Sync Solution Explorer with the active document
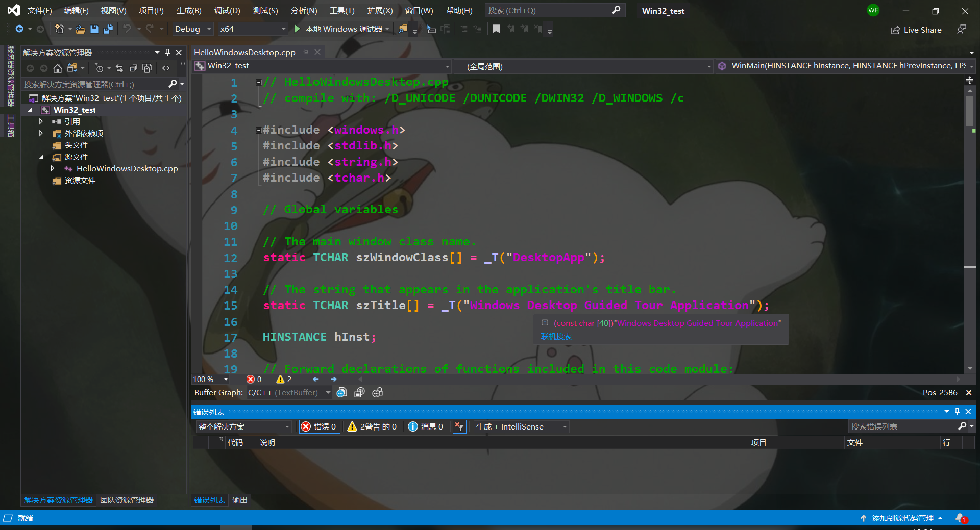 coord(119,68)
